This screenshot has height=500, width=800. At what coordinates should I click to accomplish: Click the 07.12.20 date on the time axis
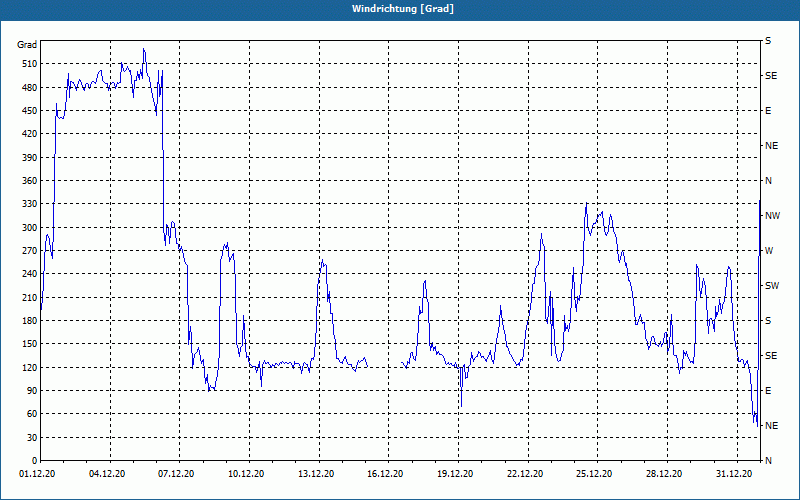[x=176, y=474]
